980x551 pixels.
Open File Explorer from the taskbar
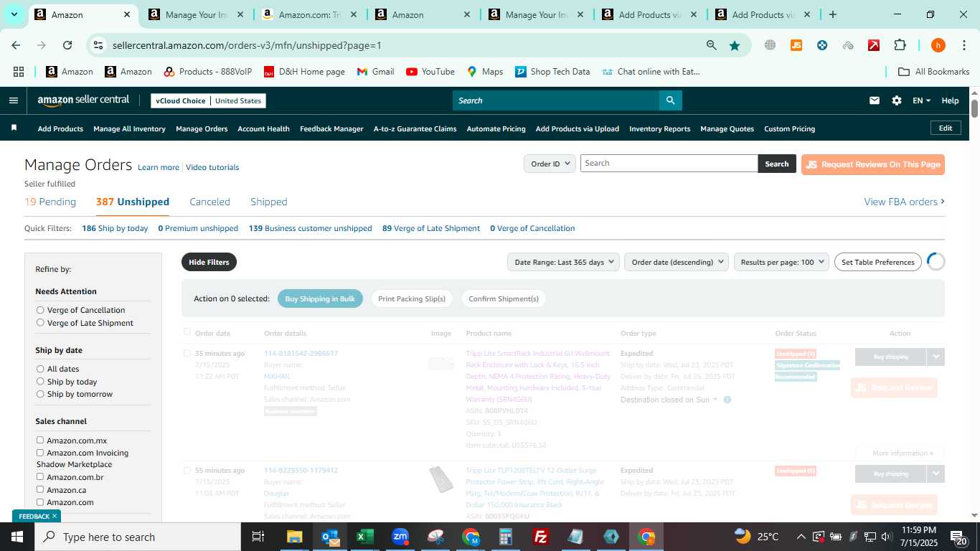295,537
